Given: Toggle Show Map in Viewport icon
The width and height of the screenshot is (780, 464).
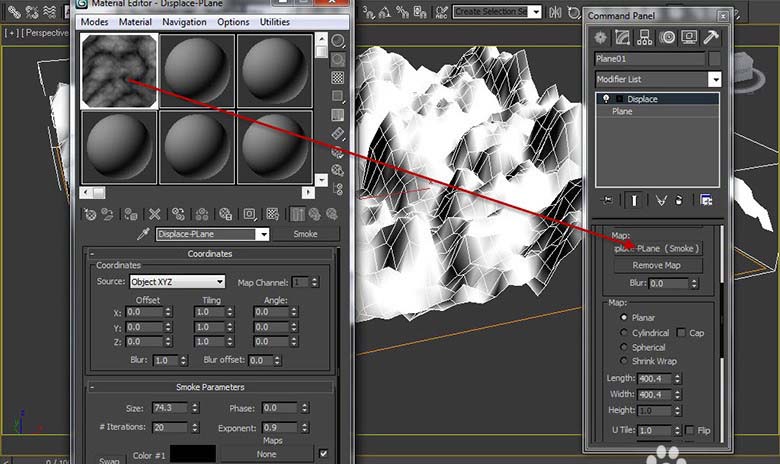Looking at the screenshot, I should tap(273, 214).
